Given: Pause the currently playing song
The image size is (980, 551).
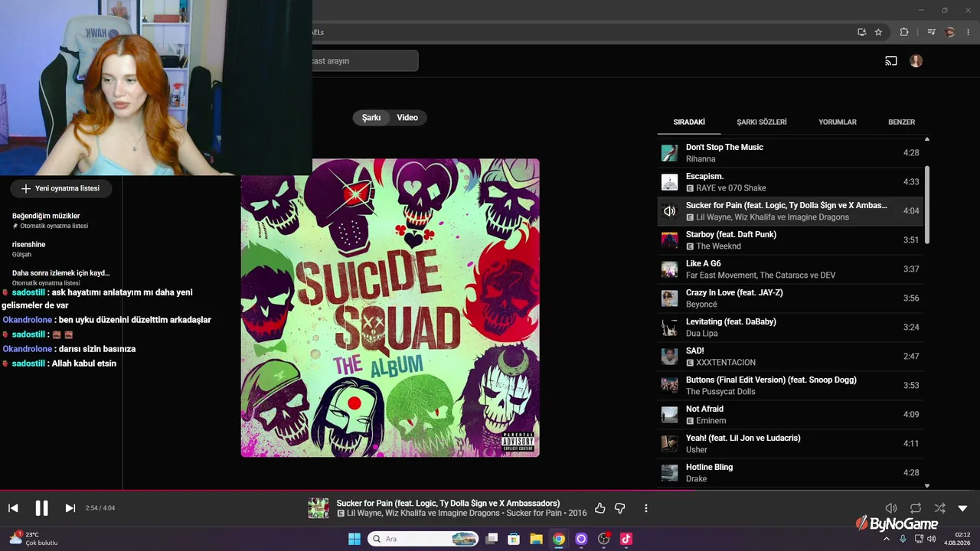Looking at the screenshot, I should pyautogui.click(x=41, y=508).
